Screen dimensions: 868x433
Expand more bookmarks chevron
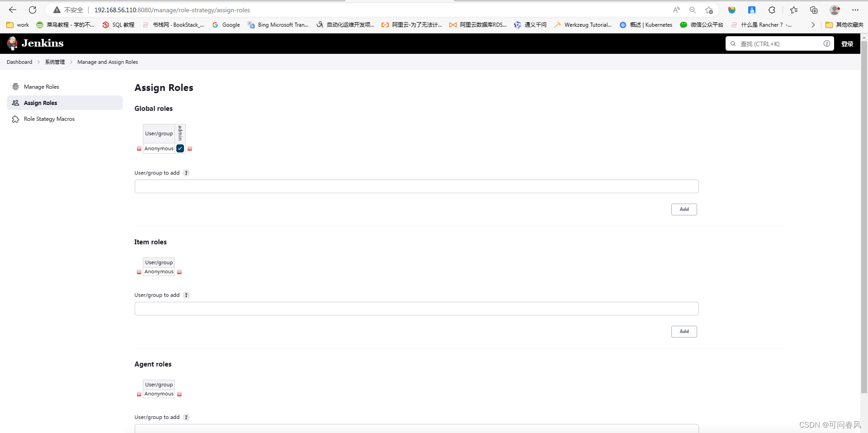[813, 25]
